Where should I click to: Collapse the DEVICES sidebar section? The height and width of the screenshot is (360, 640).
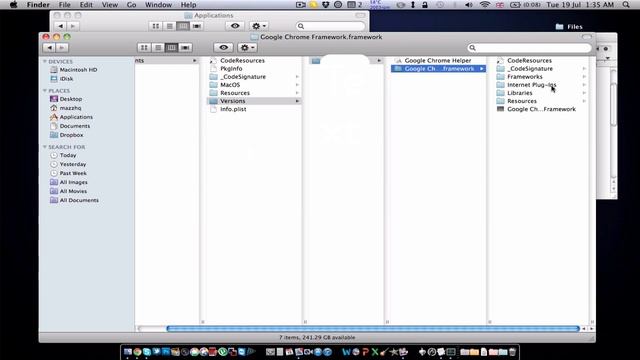coord(44,61)
